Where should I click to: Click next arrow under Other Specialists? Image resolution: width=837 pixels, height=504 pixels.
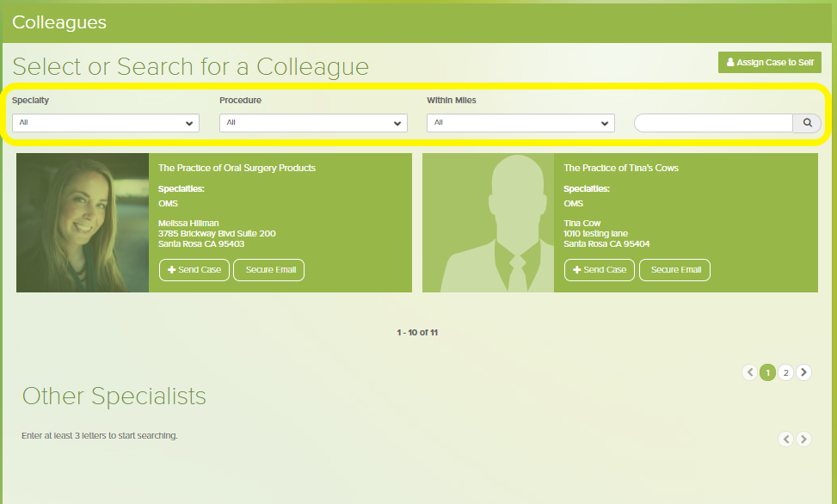803,439
